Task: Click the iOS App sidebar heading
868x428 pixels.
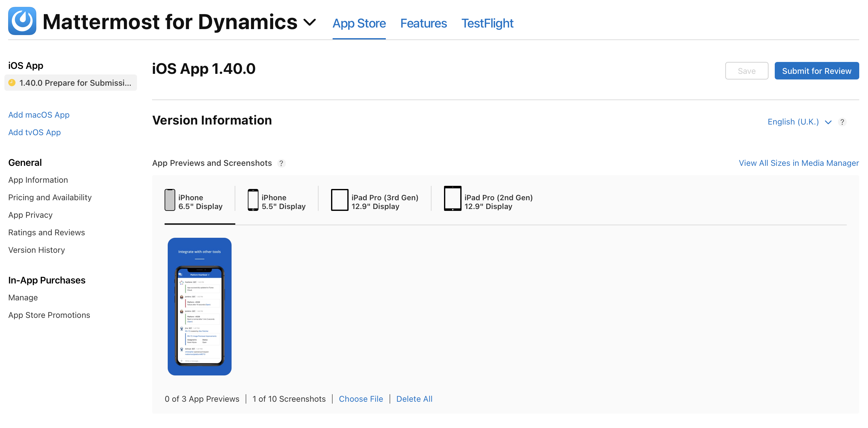Action: (x=26, y=66)
